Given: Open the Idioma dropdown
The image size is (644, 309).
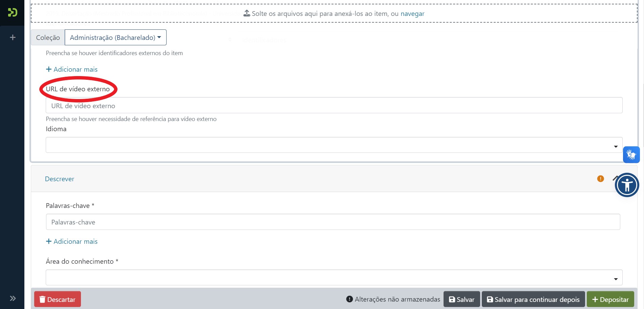Looking at the screenshot, I should click(x=334, y=145).
